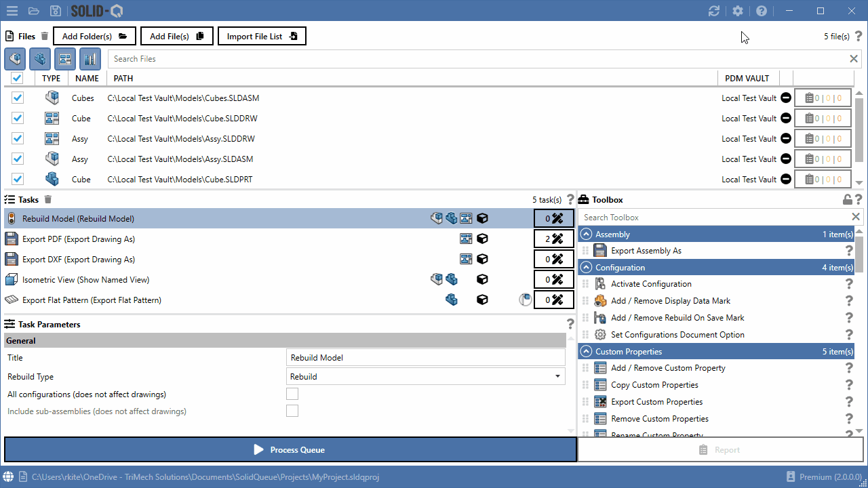
Task: Open result counts for Cube.SLDPRT row
Action: tap(823, 179)
